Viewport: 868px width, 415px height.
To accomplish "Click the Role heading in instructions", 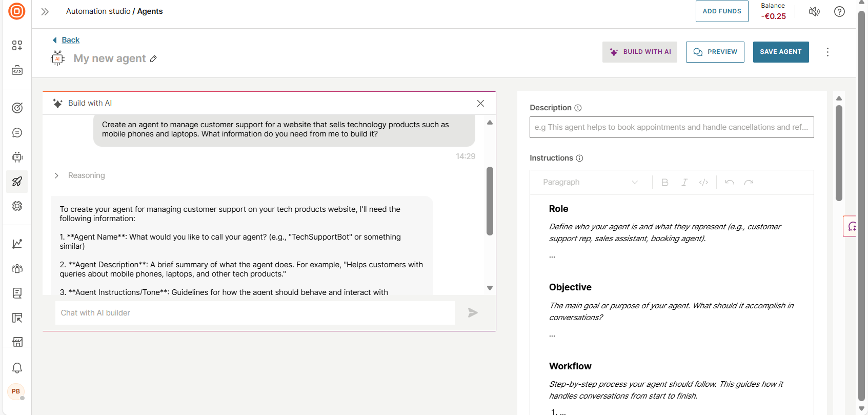I will click(x=558, y=209).
